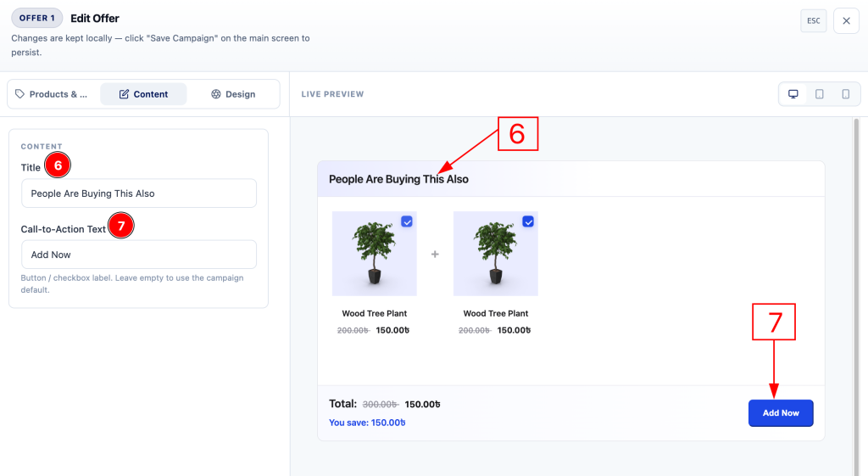Switch to desktop preview icon

pos(793,94)
